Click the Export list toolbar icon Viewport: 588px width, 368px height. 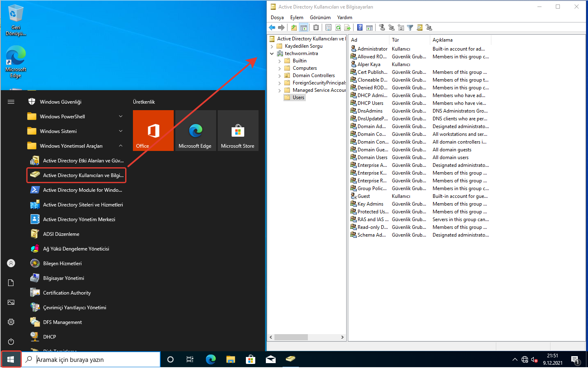point(347,28)
